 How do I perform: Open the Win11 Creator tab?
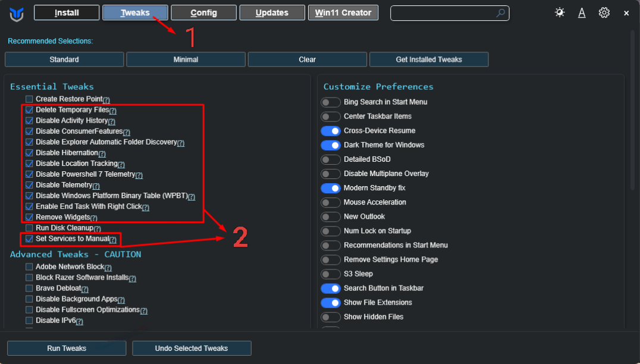(343, 12)
